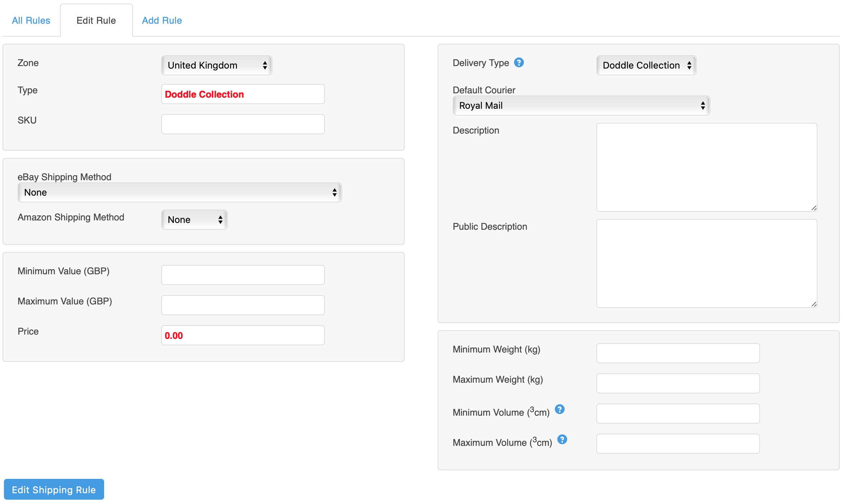Switch to the All Rules tab

point(31,20)
